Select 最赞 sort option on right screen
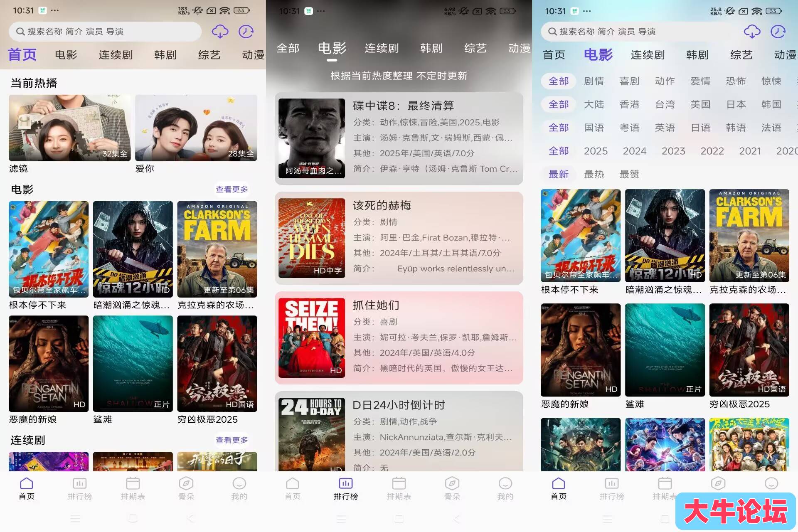This screenshot has height=532, width=798. pos(629,174)
